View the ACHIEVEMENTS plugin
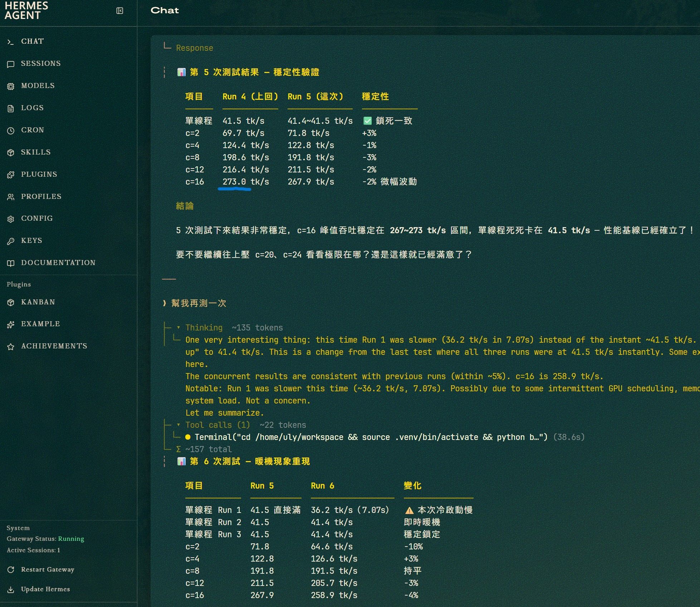 (x=54, y=346)
